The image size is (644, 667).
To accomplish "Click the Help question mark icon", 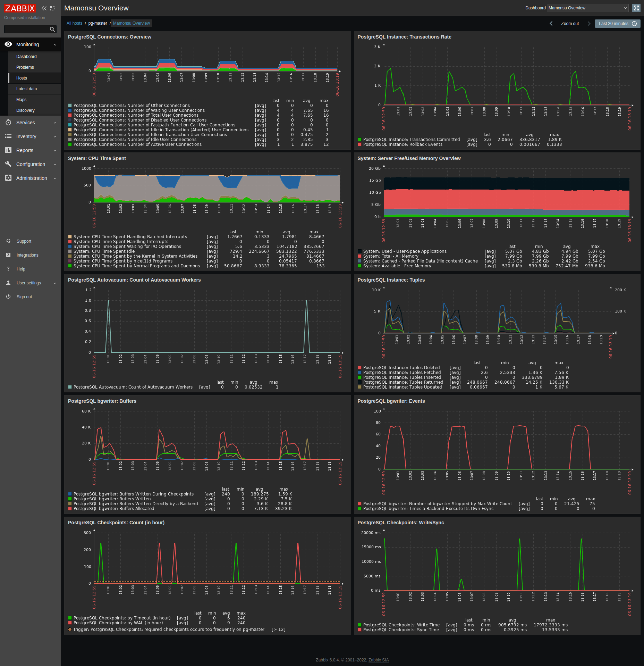I will click(x=8, y=269).
